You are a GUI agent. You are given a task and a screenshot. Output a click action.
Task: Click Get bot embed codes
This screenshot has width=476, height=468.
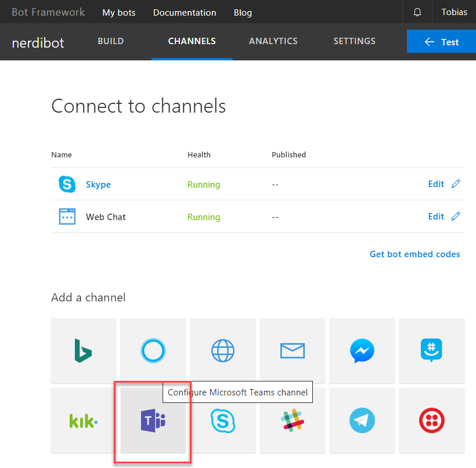coord(414,254)
